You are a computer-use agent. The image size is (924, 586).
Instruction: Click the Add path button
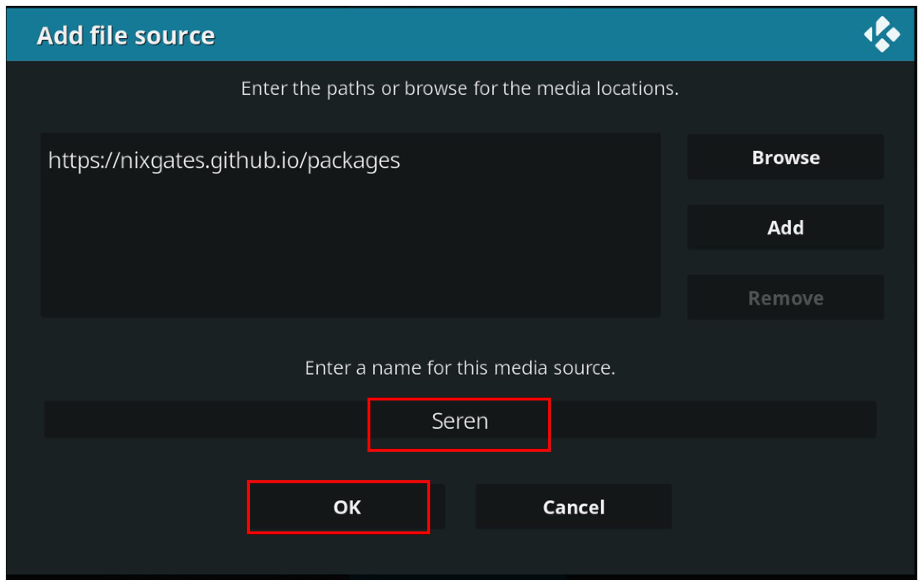point(785,227)
